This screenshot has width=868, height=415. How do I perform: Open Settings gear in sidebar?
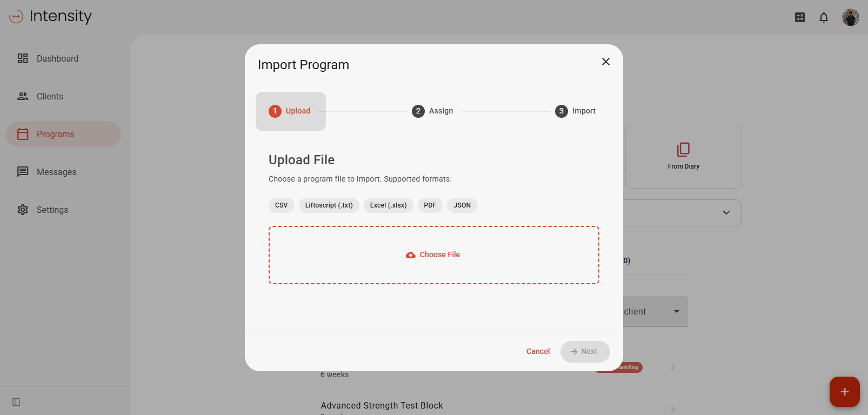point(52,210)
